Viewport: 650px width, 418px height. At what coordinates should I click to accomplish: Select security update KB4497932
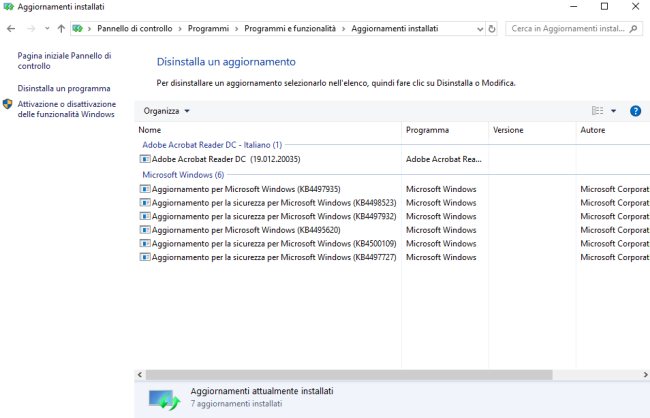[274, 216]
